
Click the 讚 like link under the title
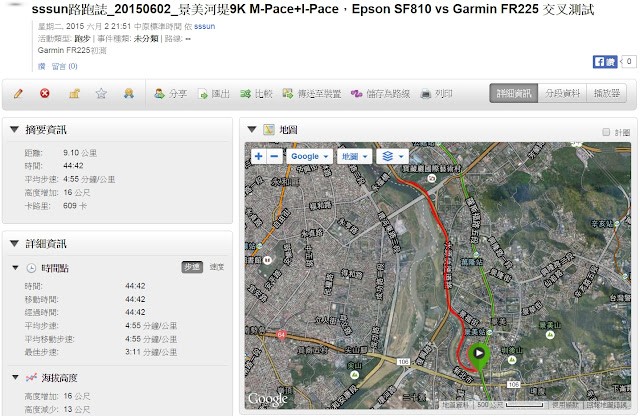tap(42, 66)
